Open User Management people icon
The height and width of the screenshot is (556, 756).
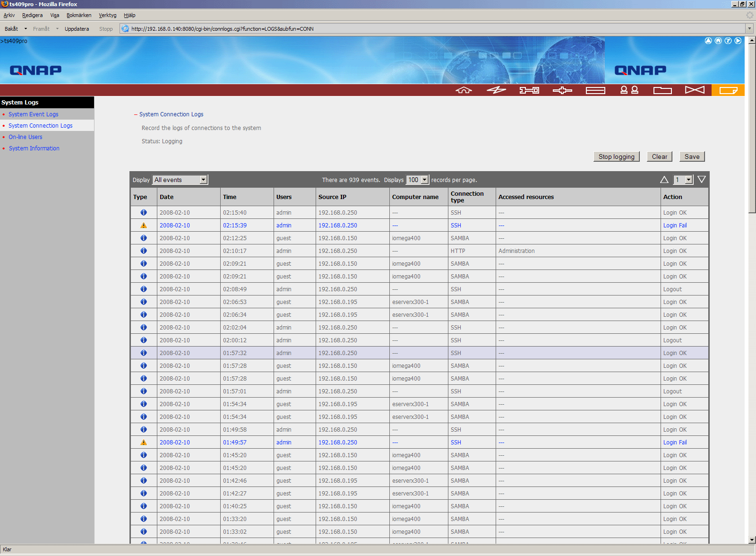click(x=629, y=90)
